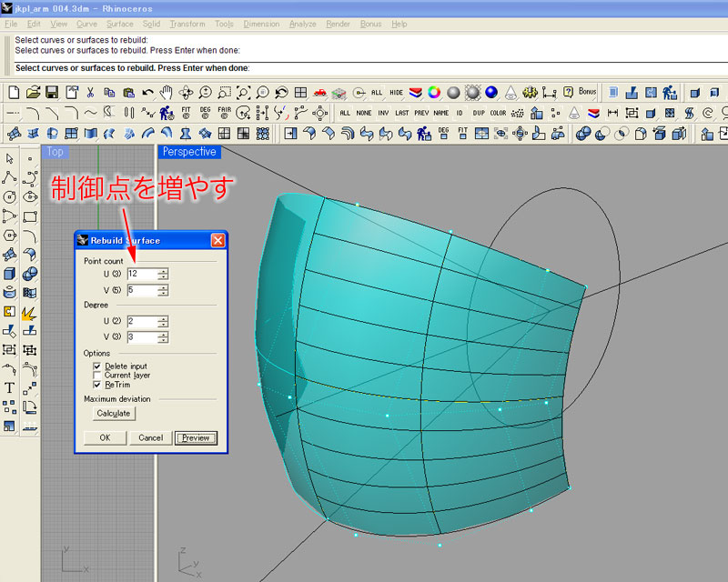This screenshot has height=582, width=728.
Task: Click the Paste clipboard icon
Action: click(x=128, y=93)
